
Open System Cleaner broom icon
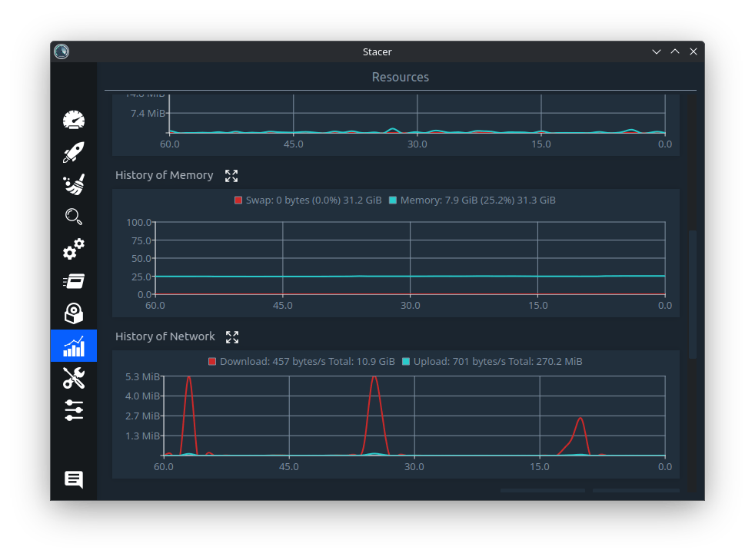[74, 184]
